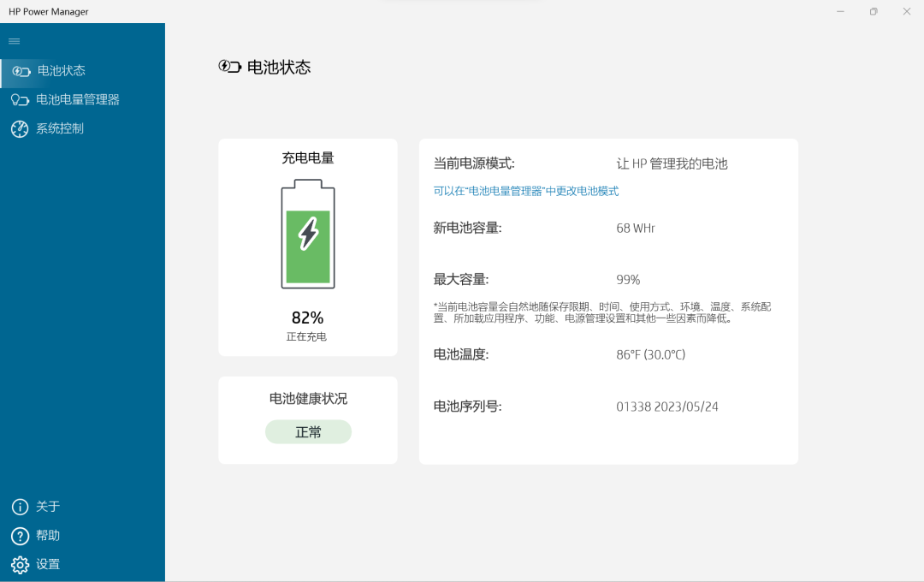Screen dimensions: 924x582
Task: Click the 关于 info icon
Action: click(x=20, y=507)
